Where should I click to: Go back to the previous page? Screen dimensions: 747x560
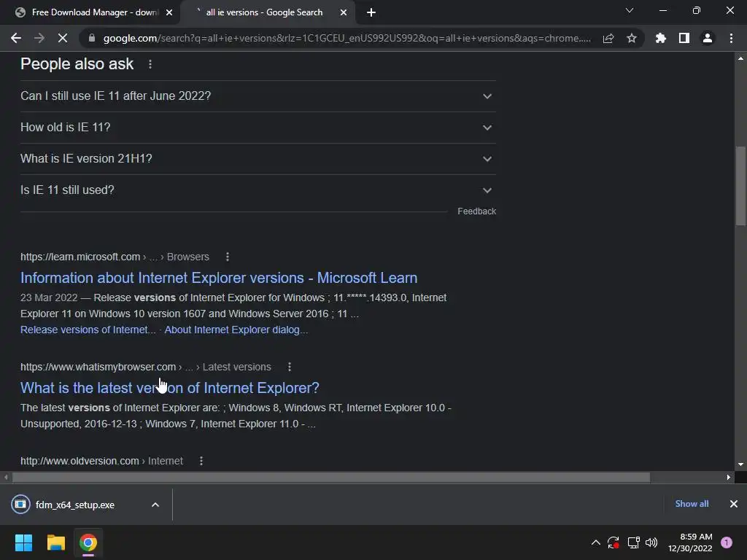point(16,38)
